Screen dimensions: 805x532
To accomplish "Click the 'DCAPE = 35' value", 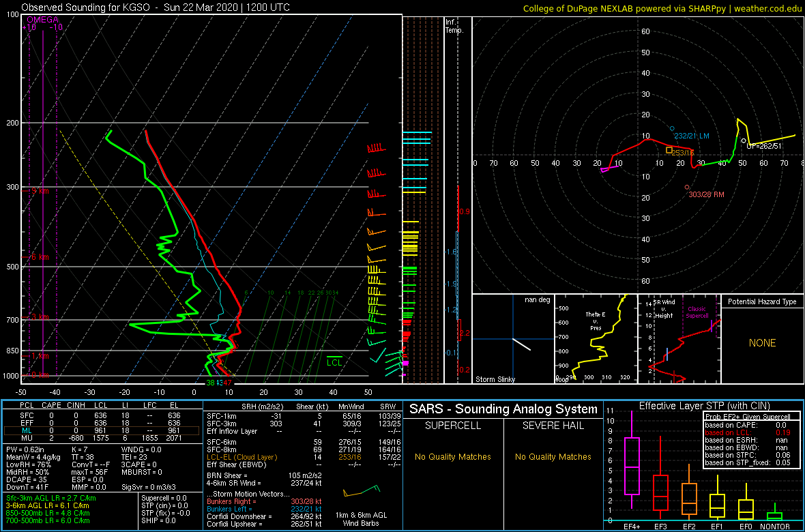I will (27, 479).
